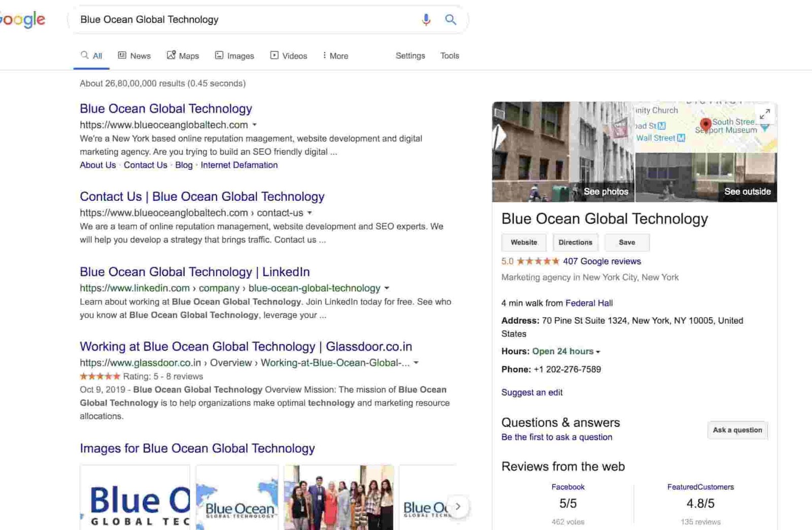
Task: Open the 407 Google reviews link
Action: [x=601, y=261]
